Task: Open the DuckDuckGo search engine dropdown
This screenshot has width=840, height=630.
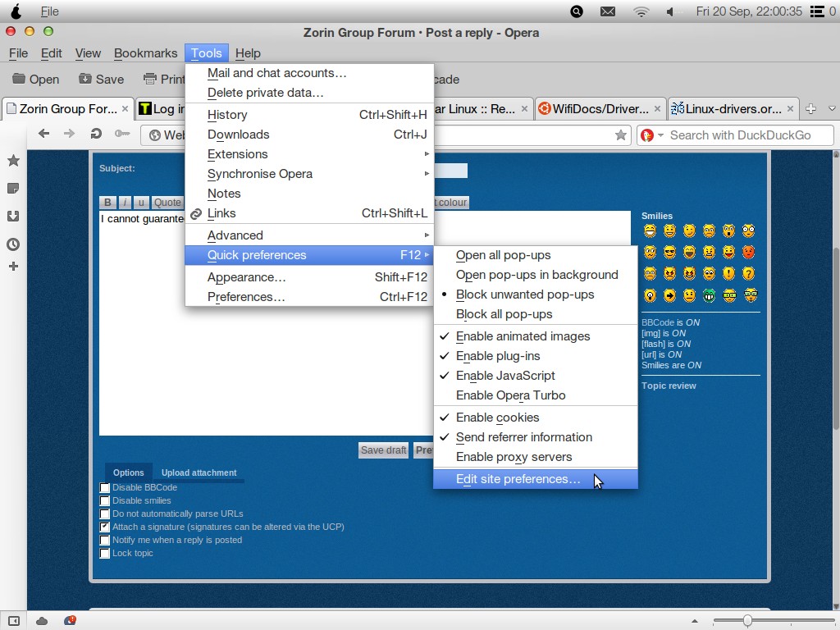Action: click(649, 135)
